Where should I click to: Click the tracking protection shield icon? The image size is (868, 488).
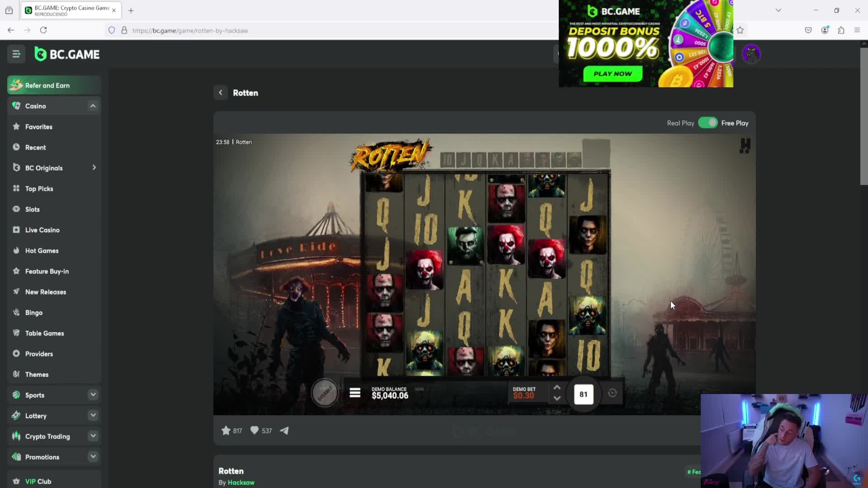coord(112,30)
